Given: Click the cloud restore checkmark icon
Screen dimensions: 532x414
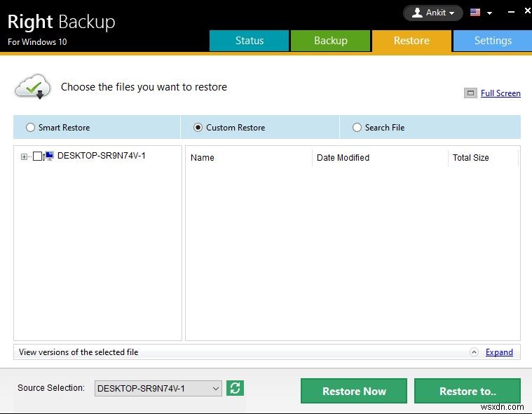Looking at the screenshot, I should 32,87.
